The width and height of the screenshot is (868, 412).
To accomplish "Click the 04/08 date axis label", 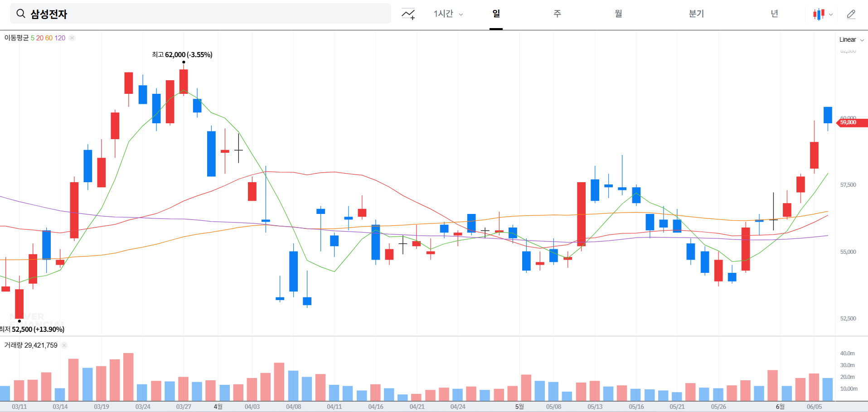I will click(293, 407).
